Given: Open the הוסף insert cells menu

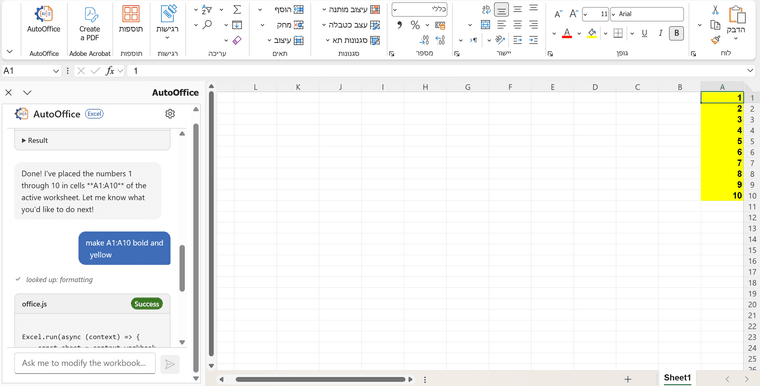Looking at the screenshot, I should 281,10.
